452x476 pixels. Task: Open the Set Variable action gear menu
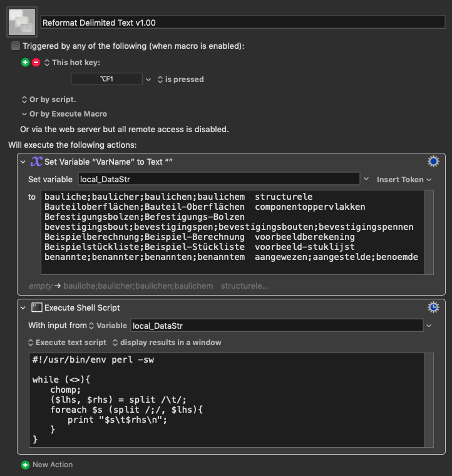click(x=433, y=161)
